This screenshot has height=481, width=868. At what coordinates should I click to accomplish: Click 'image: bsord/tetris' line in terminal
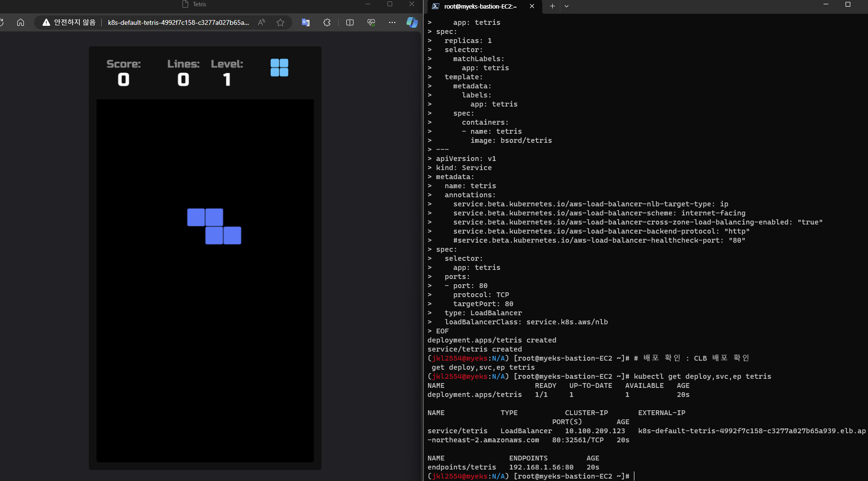(511, 140)
